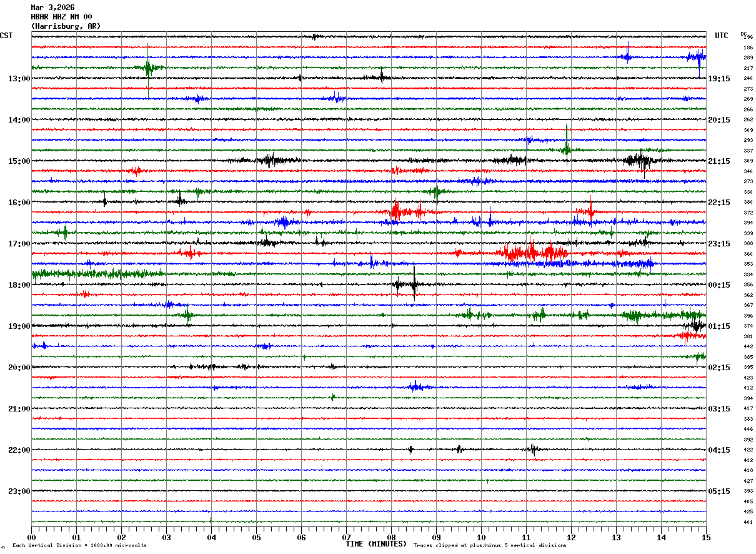Select the 18:00 CST time label

coord(19,285)
